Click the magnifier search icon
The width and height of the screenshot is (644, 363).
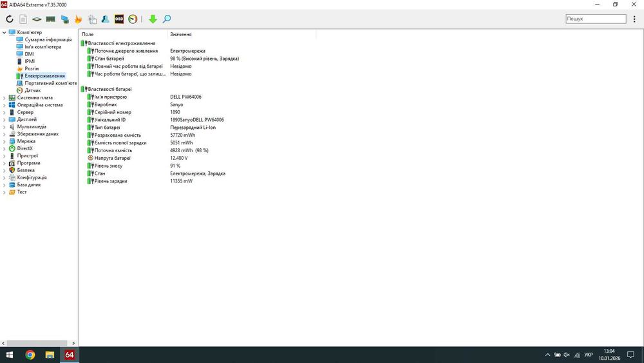pos(167,19)
